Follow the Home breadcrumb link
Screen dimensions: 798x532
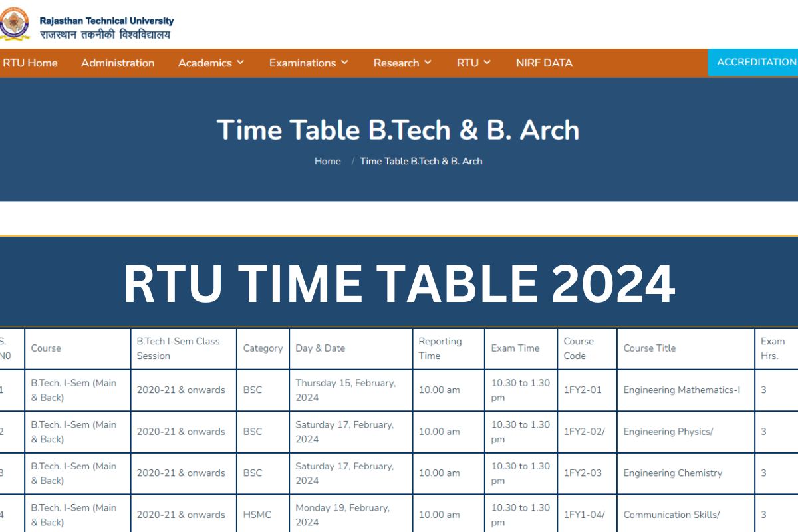(327, 161)
